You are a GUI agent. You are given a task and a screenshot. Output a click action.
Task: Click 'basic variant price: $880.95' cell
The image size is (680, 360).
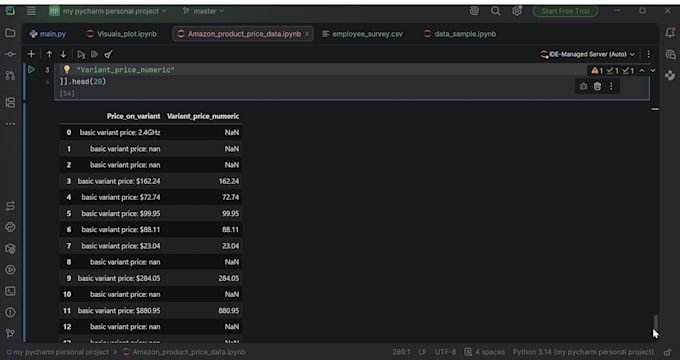[x=119, y=311]
